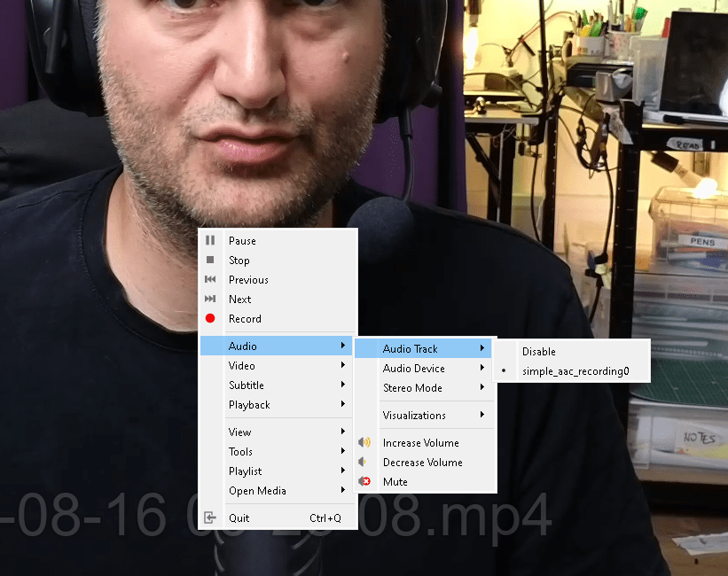Click the Mute speaker icon

[x=364, y=481]
